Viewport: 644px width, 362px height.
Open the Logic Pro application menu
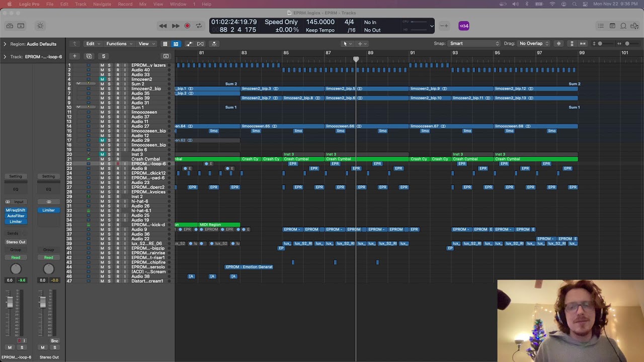coord(29,4)
